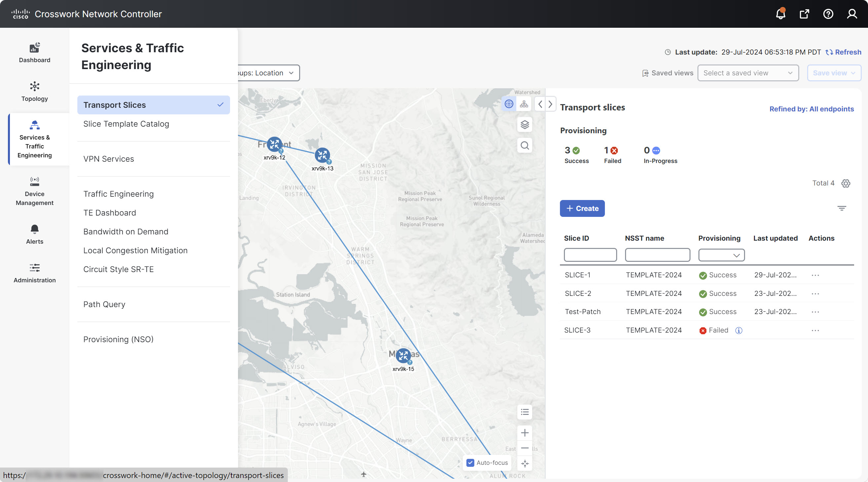Select TE Dashboard from the menu
The width and height of the screenshot is (868, 482).
pyautogui.click(x=109, y=213)
